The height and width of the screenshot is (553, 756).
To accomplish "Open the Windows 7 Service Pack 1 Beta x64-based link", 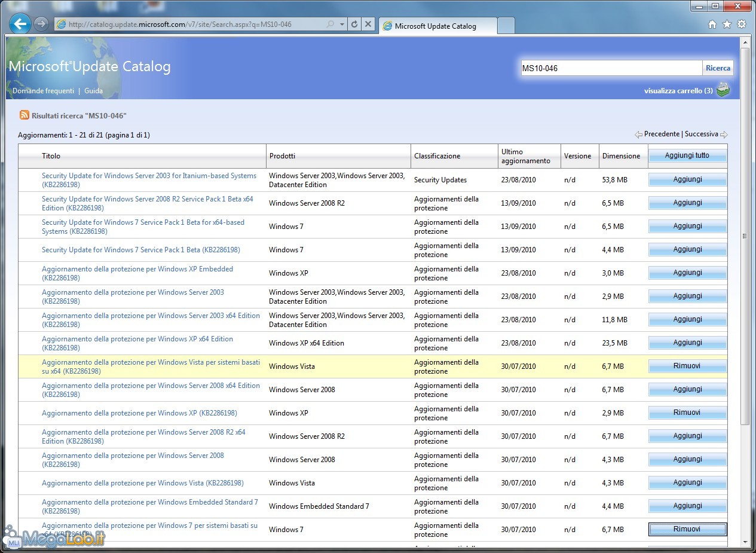I will point(143,227).
